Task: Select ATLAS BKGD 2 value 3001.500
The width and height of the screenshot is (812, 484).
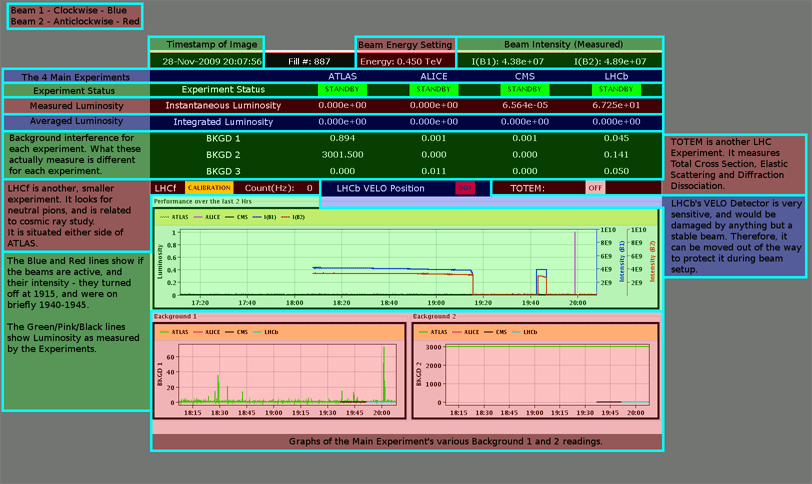Action: [x=342, y=155]
